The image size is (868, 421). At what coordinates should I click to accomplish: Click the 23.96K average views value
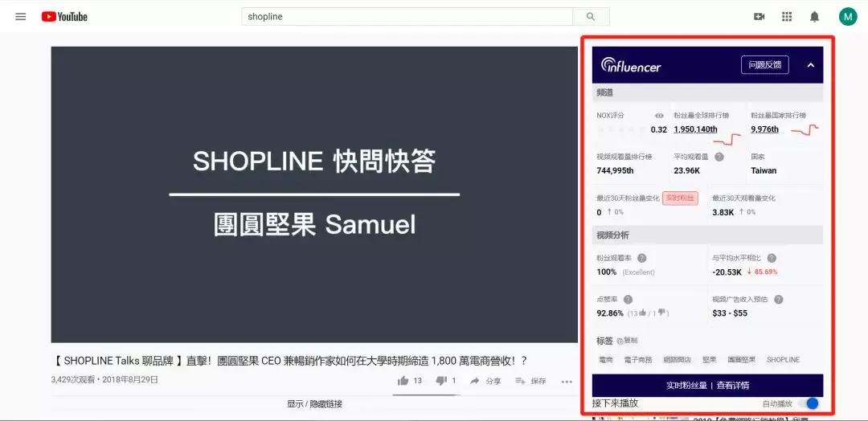pos(687,170)
